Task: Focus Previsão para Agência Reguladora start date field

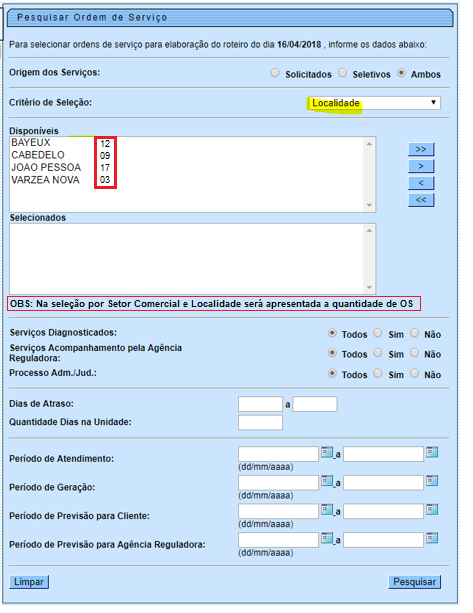Action: [278, 540]
